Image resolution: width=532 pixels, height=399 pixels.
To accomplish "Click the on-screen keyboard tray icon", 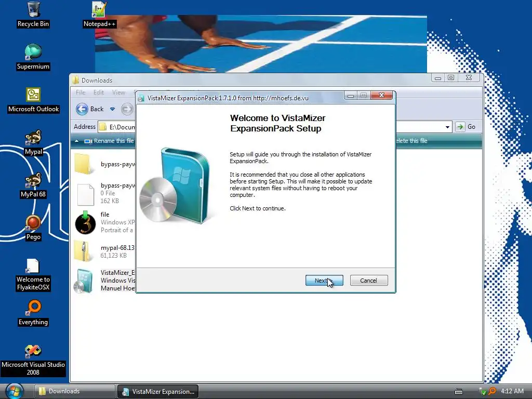I will [459, 392].
